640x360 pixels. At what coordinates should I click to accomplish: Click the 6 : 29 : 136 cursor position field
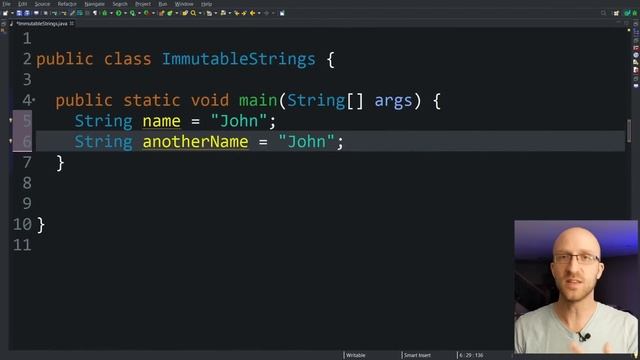(x=471, y=355)
